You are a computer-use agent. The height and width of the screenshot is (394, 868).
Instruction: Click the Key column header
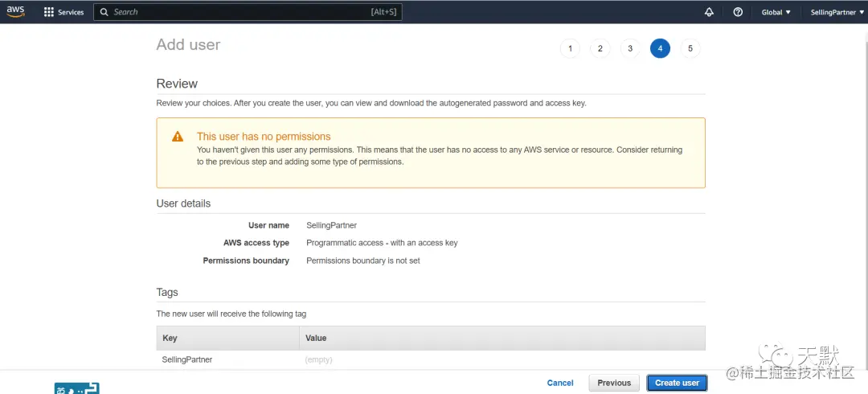[x=227, y=338]
